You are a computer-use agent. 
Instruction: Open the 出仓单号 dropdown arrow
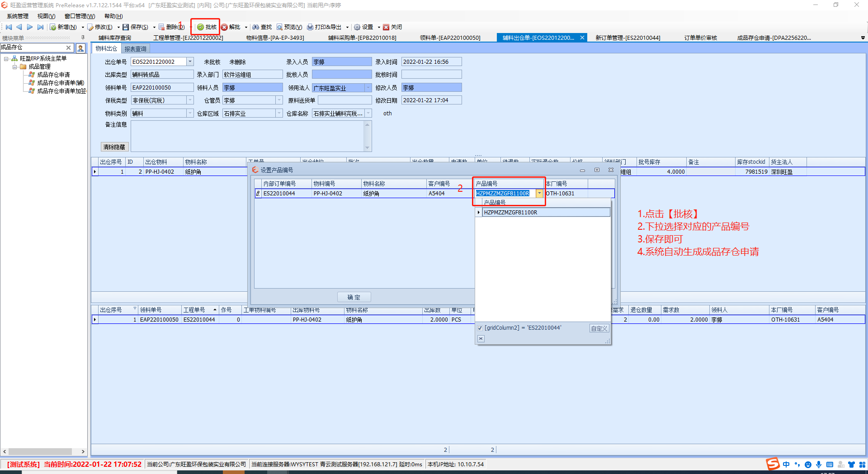[x=190, y=62]
